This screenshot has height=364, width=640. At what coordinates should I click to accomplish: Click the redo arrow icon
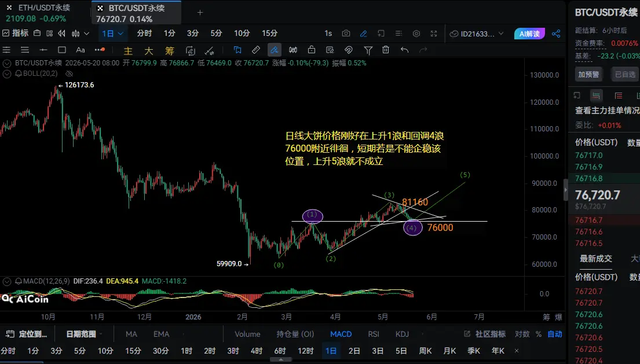pyautogui.click(x=423, y=50)
